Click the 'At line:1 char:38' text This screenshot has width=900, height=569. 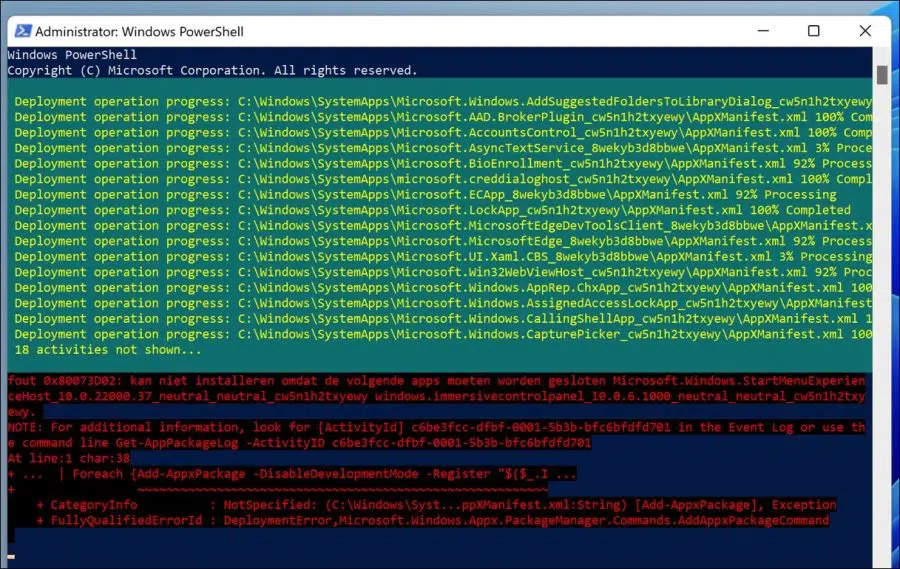click(x=69, y=458)
